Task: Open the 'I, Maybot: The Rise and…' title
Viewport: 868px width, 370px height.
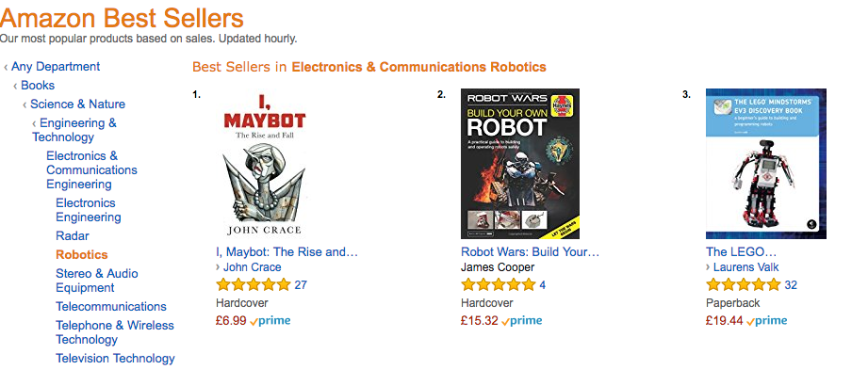Action: (x=287, y=252)
